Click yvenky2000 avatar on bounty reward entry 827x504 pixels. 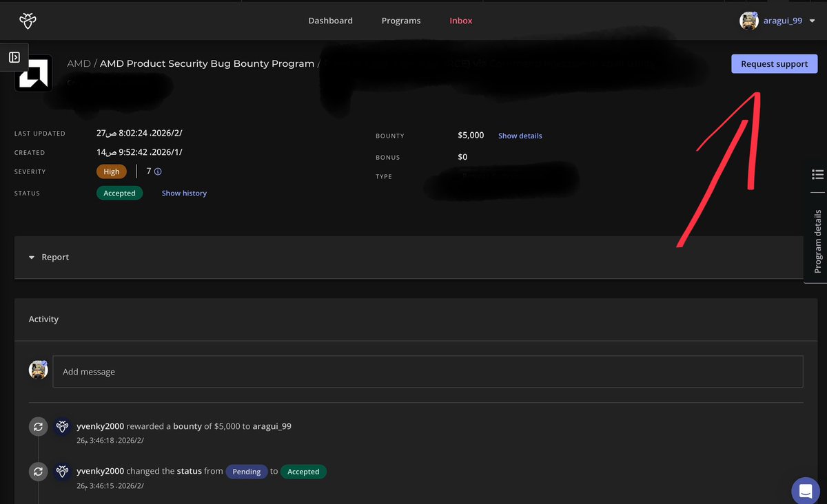click(62, 427)
